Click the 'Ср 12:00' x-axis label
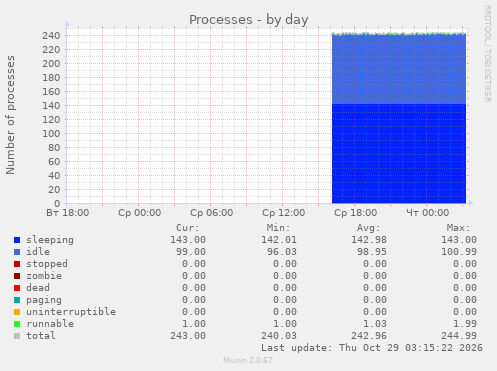This screenshot has height=371, width=497. pos(284,213)
